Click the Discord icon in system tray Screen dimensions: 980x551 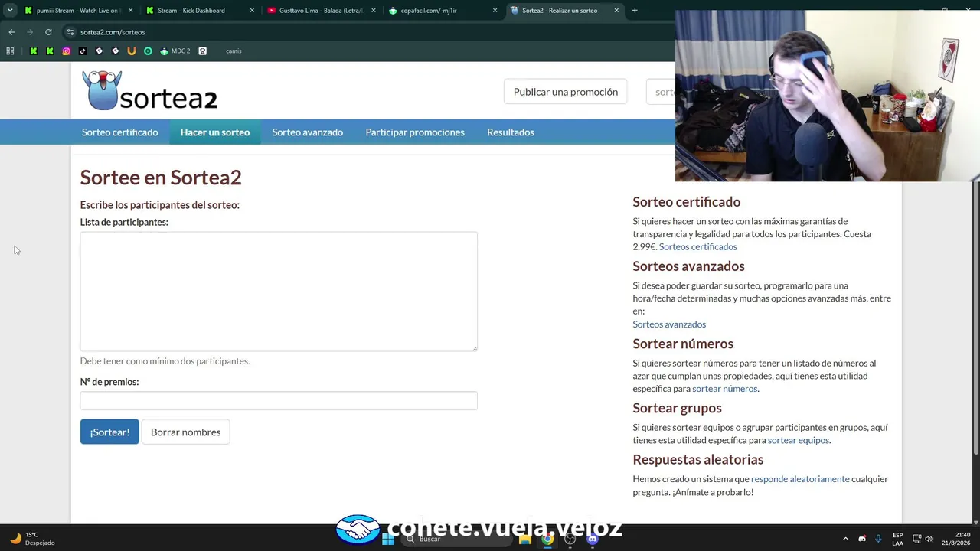(x=862, y=539)
